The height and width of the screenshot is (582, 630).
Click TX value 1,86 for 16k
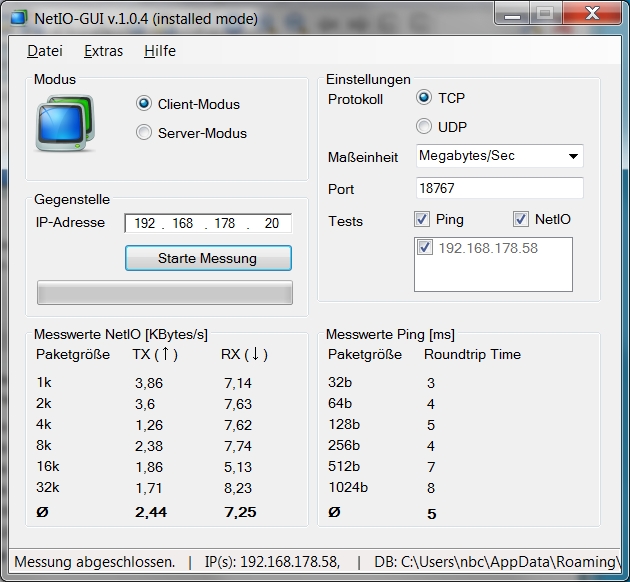pos(149,467)
